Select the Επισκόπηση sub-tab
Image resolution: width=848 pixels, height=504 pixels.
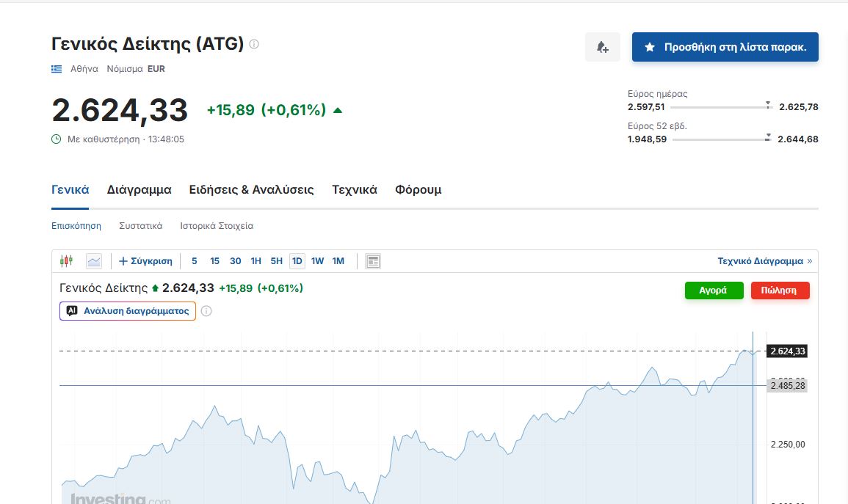click(x=76, y=226)
